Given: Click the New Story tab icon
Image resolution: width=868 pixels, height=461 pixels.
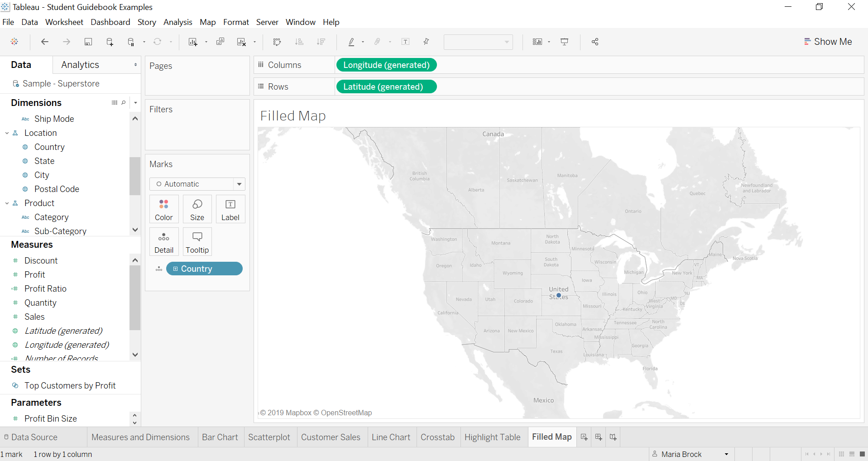Looking at the screenshot, I should 613,437.
